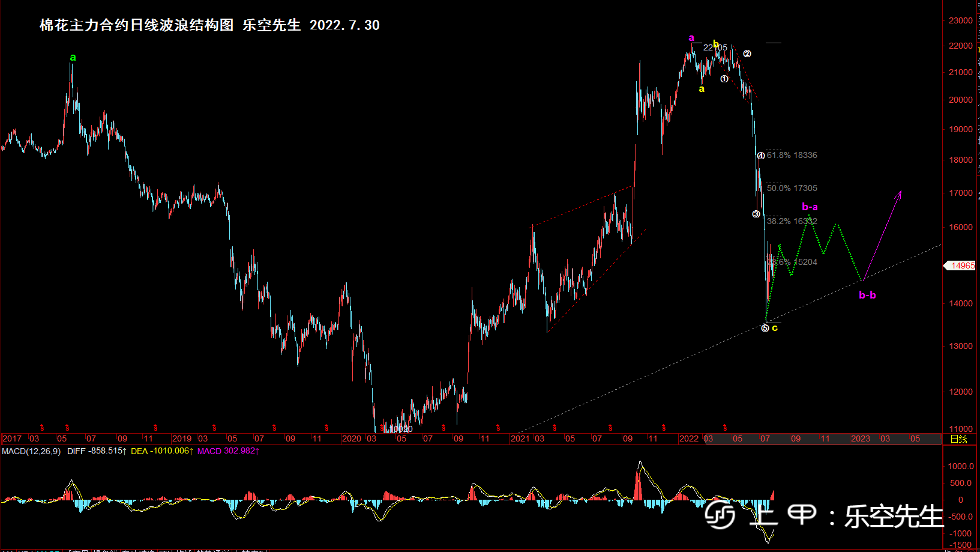Click the 20000 price axis label
The height and width of the screenshot is (552, 980).
[961, 100]
